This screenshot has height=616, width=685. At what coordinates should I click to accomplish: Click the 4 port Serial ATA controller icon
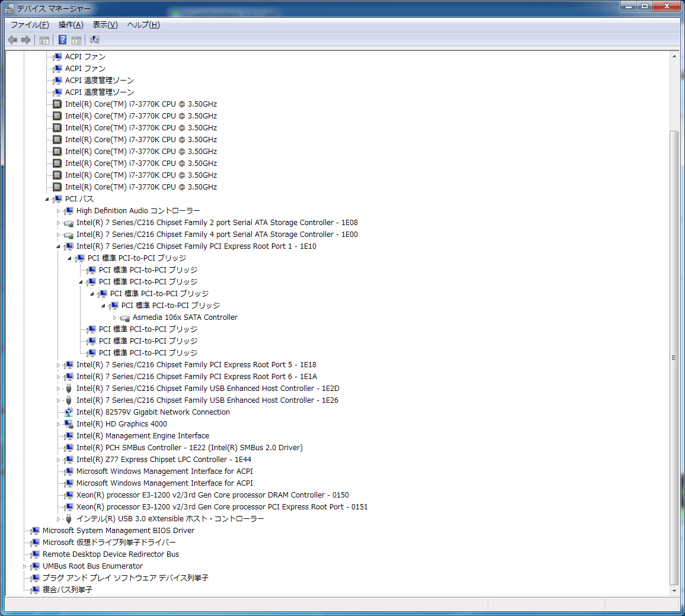[69, 235]
